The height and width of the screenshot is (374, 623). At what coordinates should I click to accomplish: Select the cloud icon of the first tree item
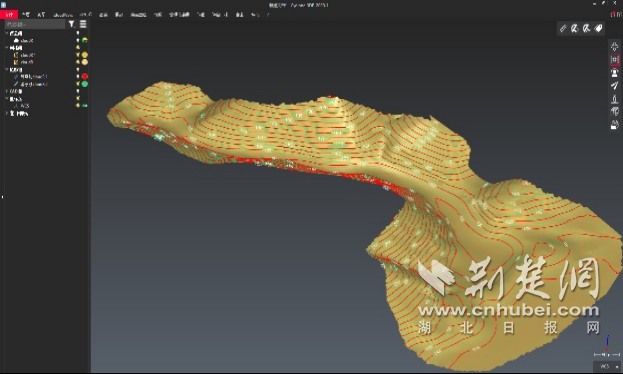coord(16,41)
